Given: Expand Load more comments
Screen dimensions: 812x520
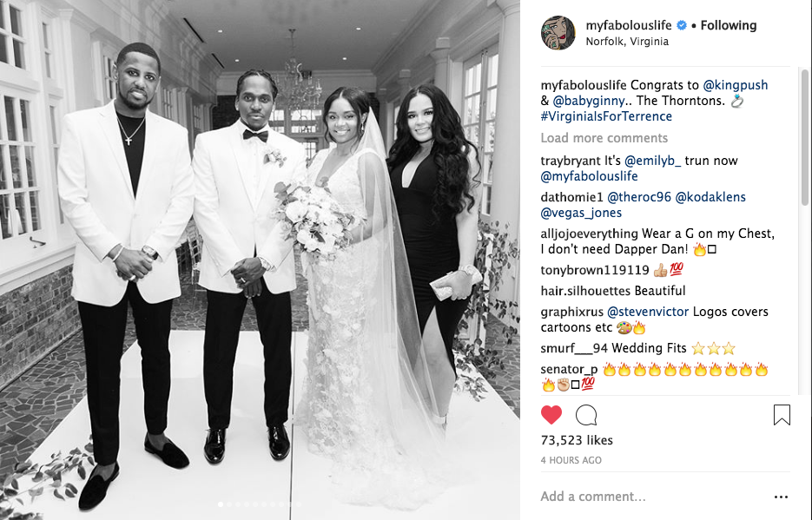Looking at the screenshot, I should [604, 138].
